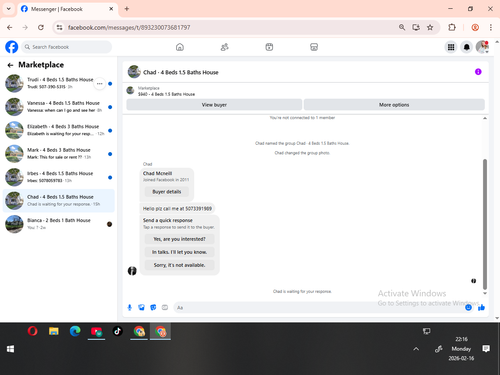Go back using the Marketplace back arrow
Screen dimensions: 500x375
[x=10, y=65]
